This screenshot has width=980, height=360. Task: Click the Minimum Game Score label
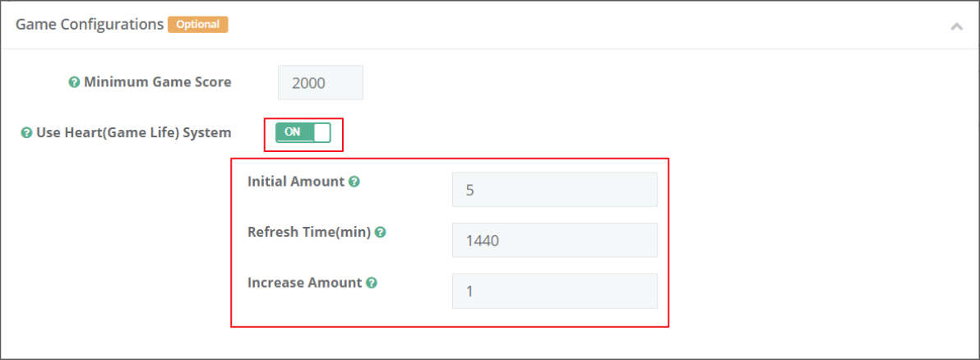pos(157,82)
